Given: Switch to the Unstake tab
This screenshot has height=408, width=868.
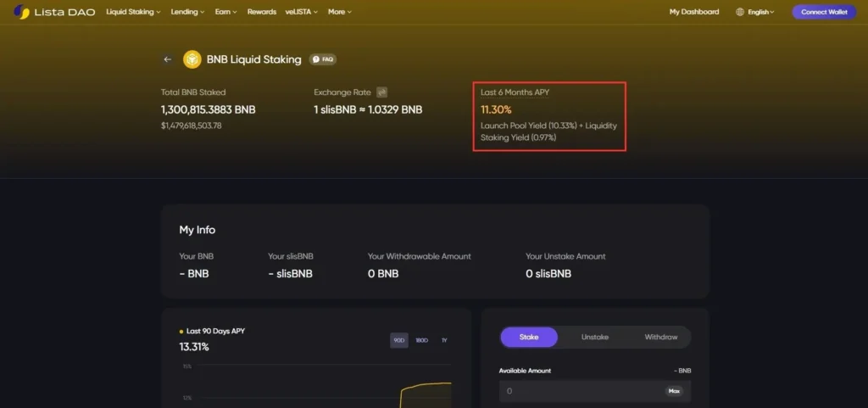Looking at the screenshot, I should [595, 337].
